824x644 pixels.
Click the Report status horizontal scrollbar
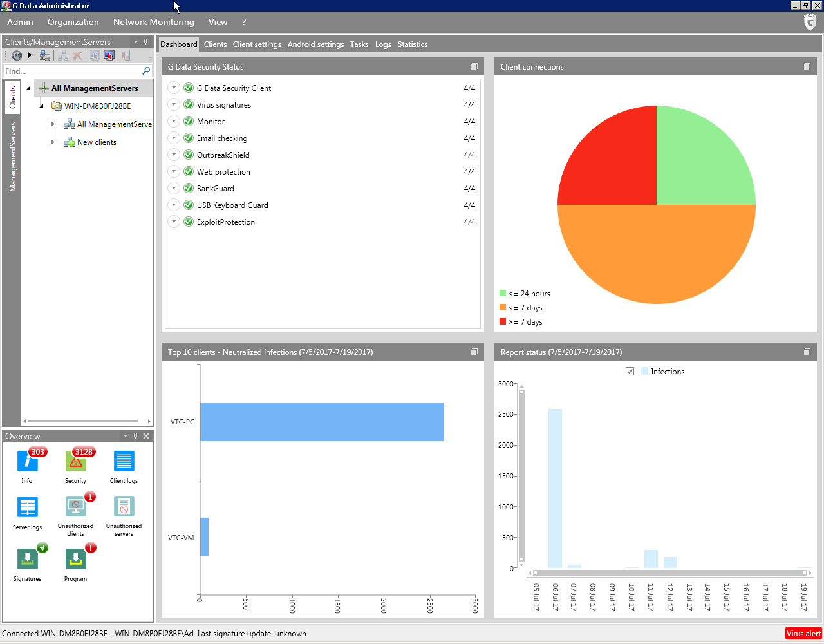click(x=669, y=573)
